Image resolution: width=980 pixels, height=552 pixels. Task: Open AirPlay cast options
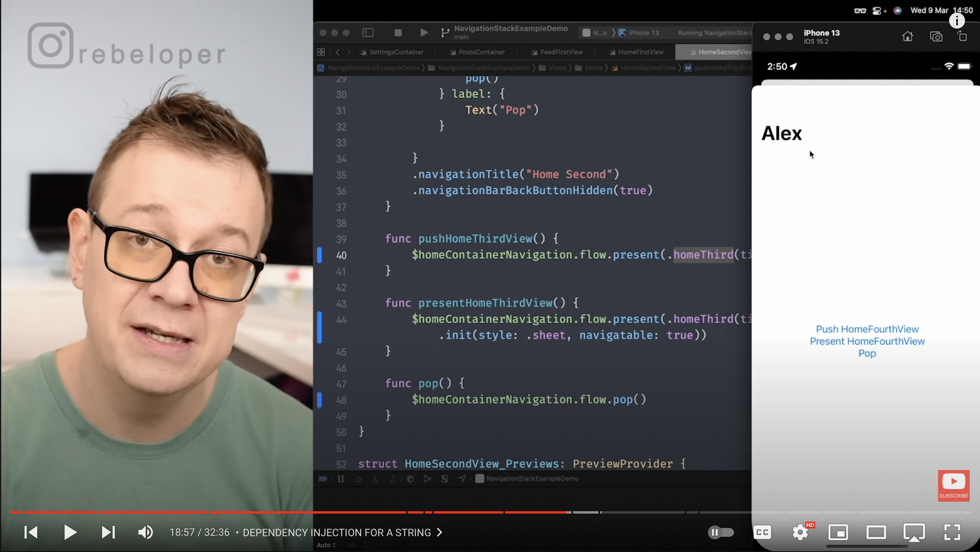pyautogui.click(x=914, y=532)
